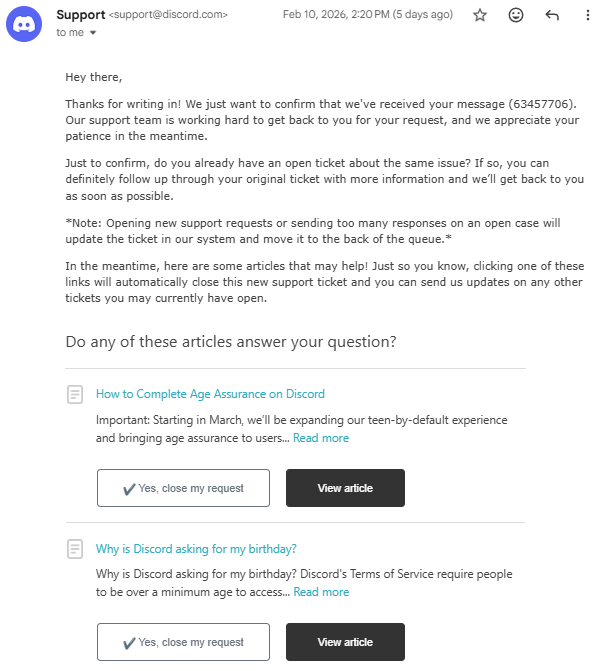Expand the "to me" recipient details
The image size is (601, 671).
coord(93,33)
